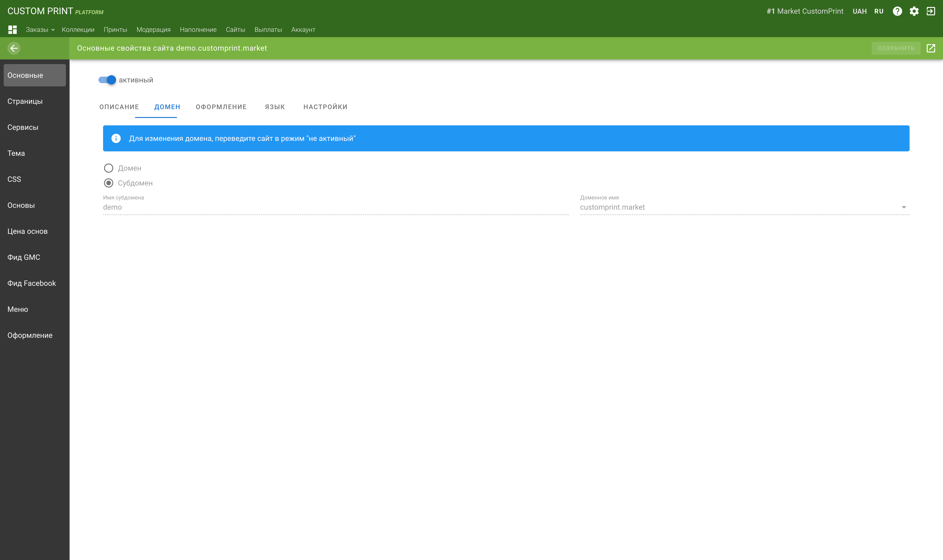This screenshot has height=560, width=943.
Task: Go back with the arrow button
Action: pos(14,48)
